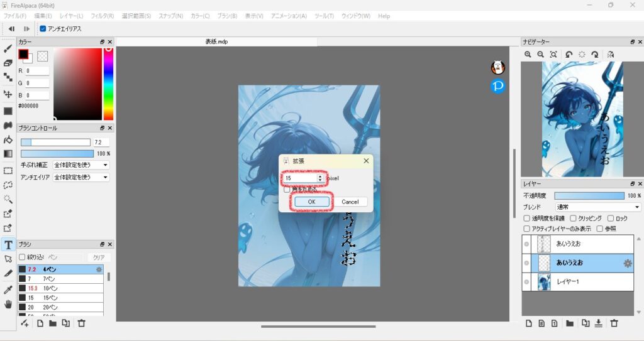
Task: Toggle visibility of レイヤー1 layer
Action: 526,282
